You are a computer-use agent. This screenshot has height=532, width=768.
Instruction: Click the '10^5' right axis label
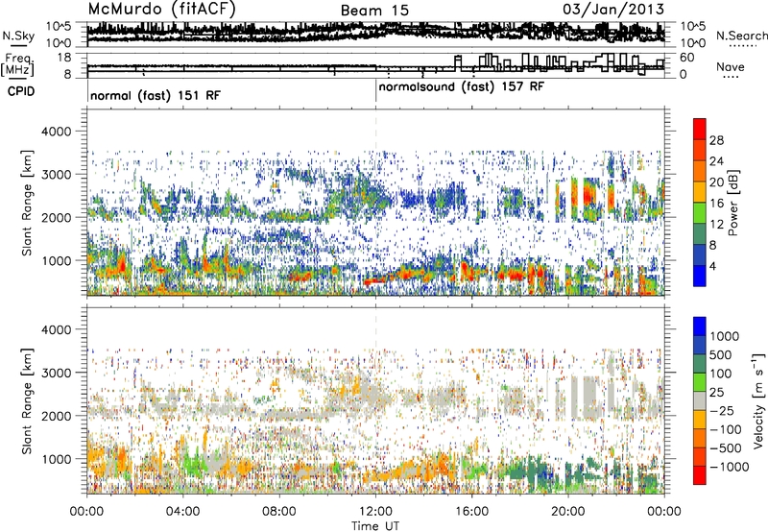(693, 27)
